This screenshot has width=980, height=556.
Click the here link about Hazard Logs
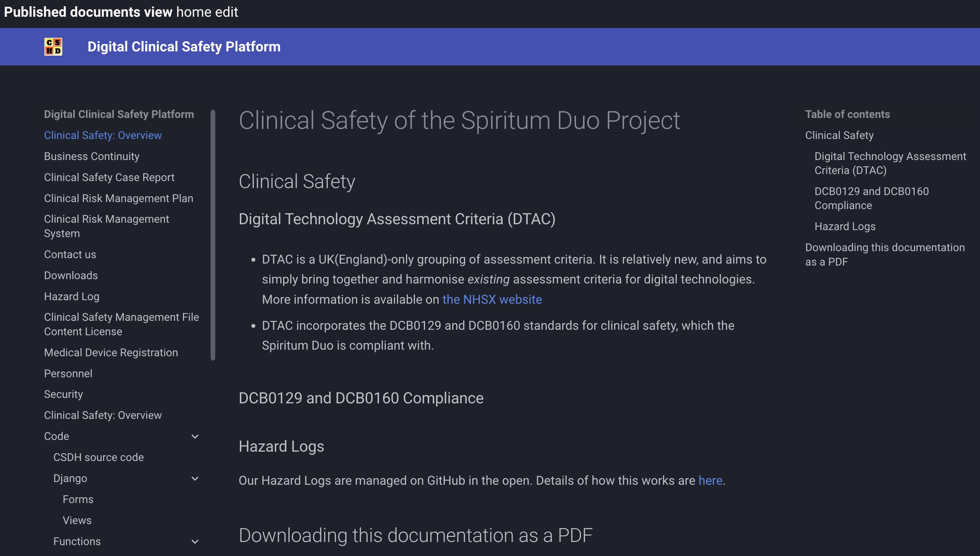tap(710, 480)
